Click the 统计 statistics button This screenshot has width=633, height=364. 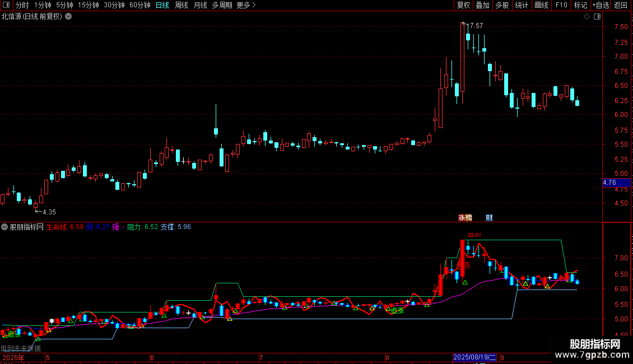pyautogui.click(x=522, y=5)
